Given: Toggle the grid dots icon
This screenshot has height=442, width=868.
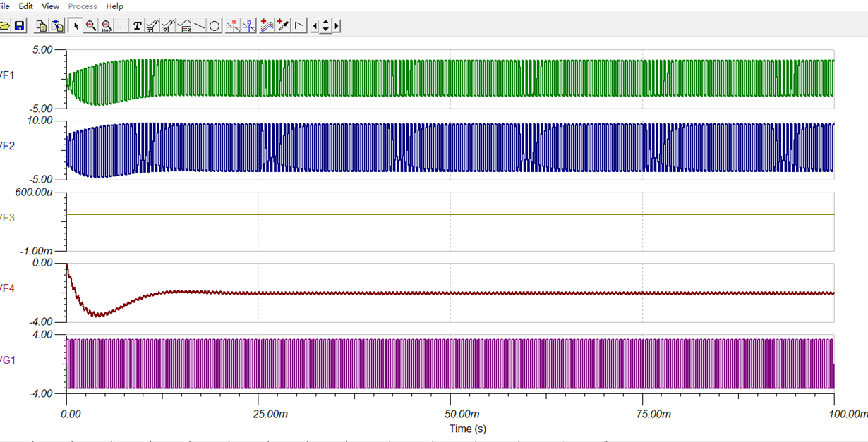Looking at the screenshot, I should click(122, 26).
